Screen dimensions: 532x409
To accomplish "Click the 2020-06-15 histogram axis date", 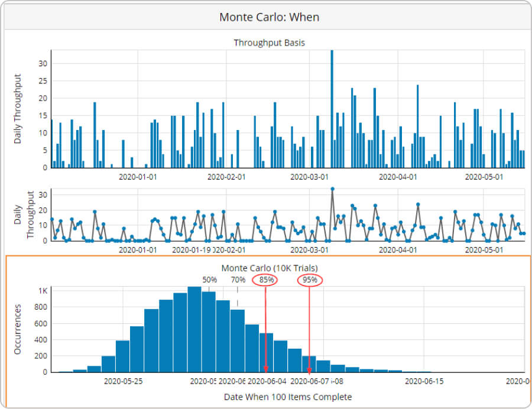I will (424, 381).
